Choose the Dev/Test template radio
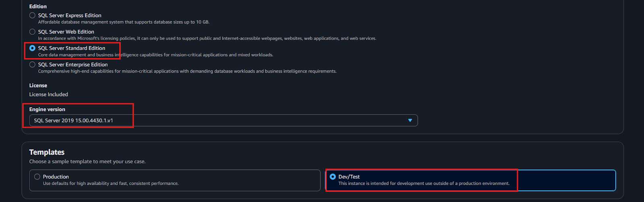The width and height of the screenshot is (644, 202). [x=332, y=177]
